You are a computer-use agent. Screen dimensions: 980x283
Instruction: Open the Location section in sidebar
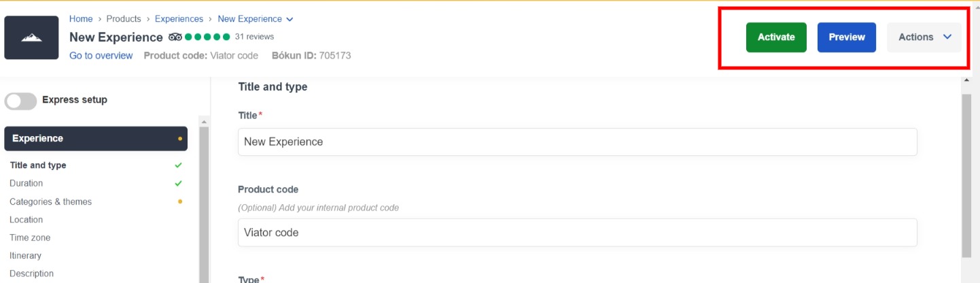click(x=27, y=220)
